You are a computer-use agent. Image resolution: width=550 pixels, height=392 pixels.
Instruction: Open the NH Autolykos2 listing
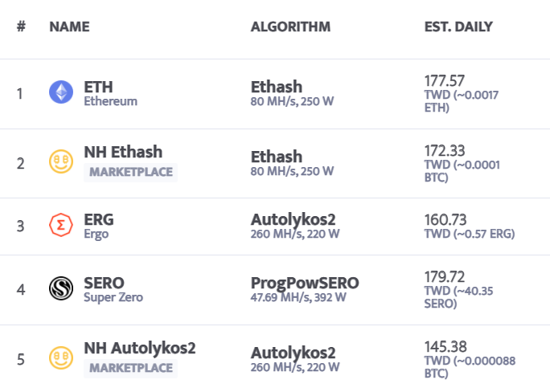coord(140,348)
